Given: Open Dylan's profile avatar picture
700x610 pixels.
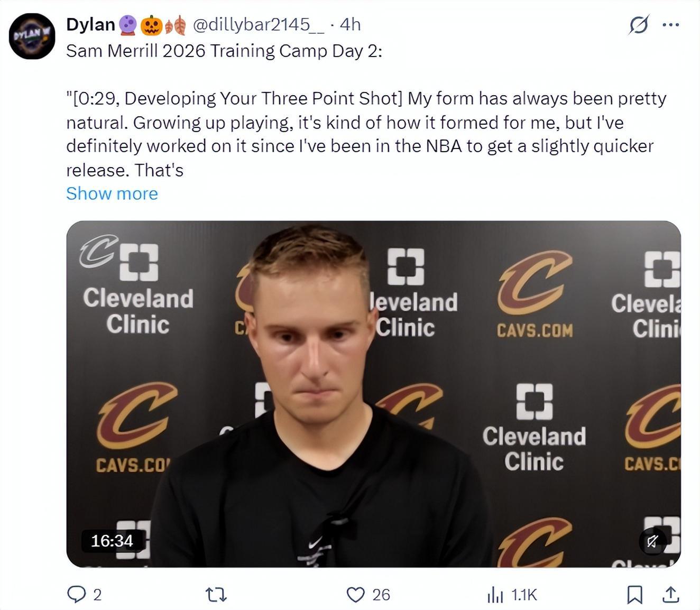Looking at the screenshot, I should click(x=32, y=36).
